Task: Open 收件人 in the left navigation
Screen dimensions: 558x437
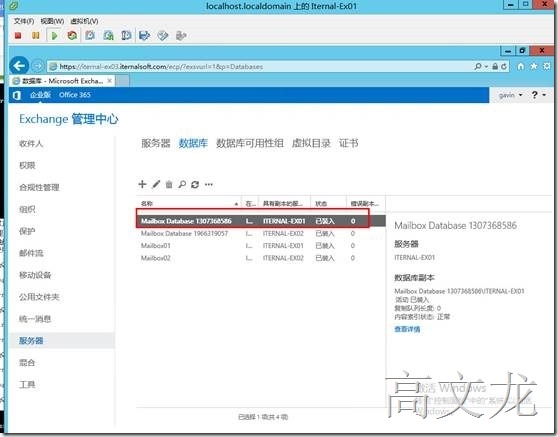Action: [31, 143]
